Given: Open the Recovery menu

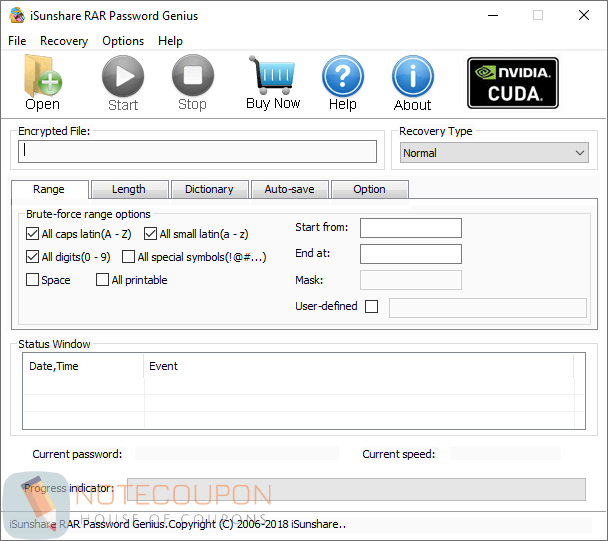Looking at the screenshot, I should (x=64, y=41).
